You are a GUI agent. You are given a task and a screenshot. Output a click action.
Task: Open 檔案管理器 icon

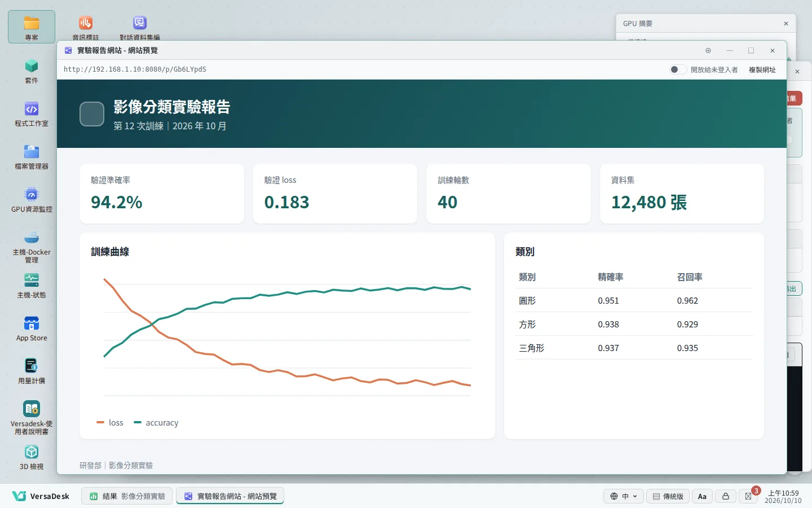click(32, 156)
